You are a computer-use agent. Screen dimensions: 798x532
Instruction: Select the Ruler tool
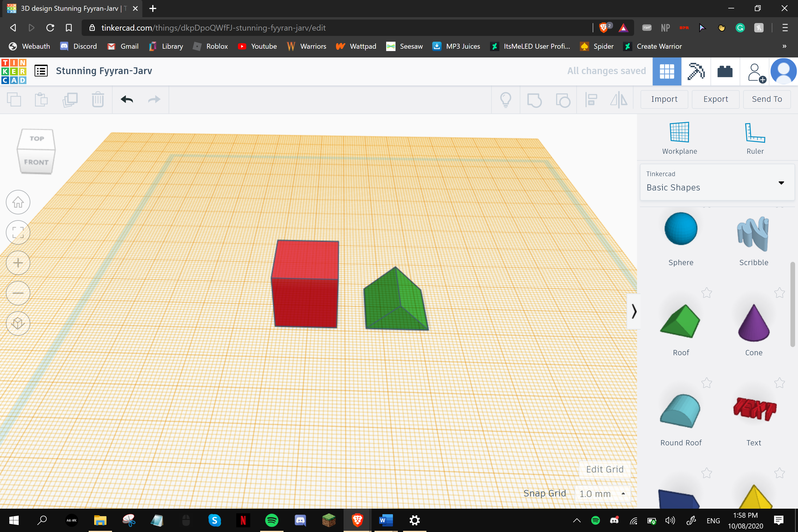click(x=755, y=138)
